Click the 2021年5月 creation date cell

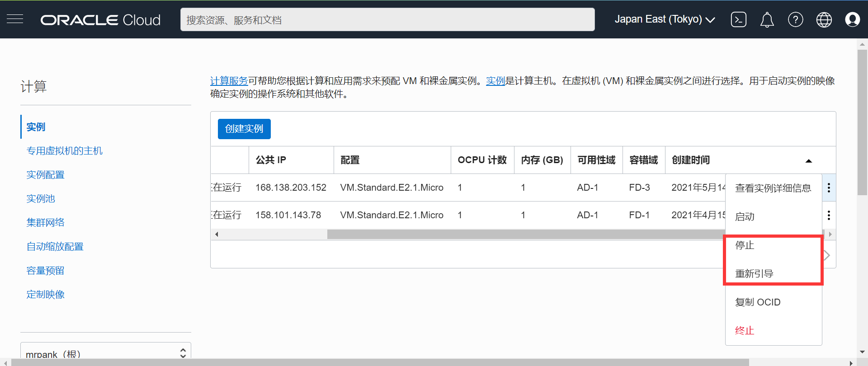pyautogui.click(x=698, y=188)
